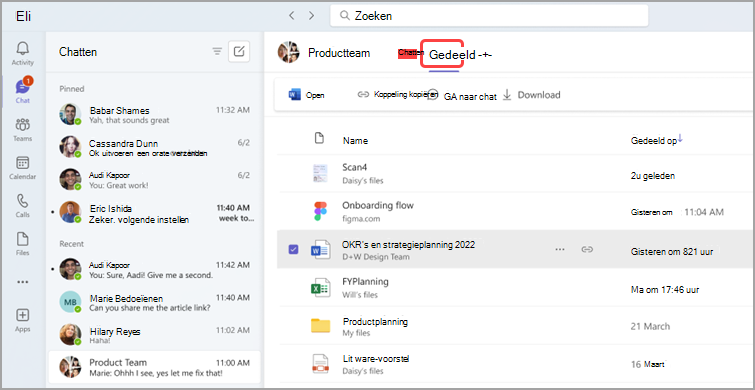Open chat with Hilary Reyes
755x390 pixels.
click(155, 336)
